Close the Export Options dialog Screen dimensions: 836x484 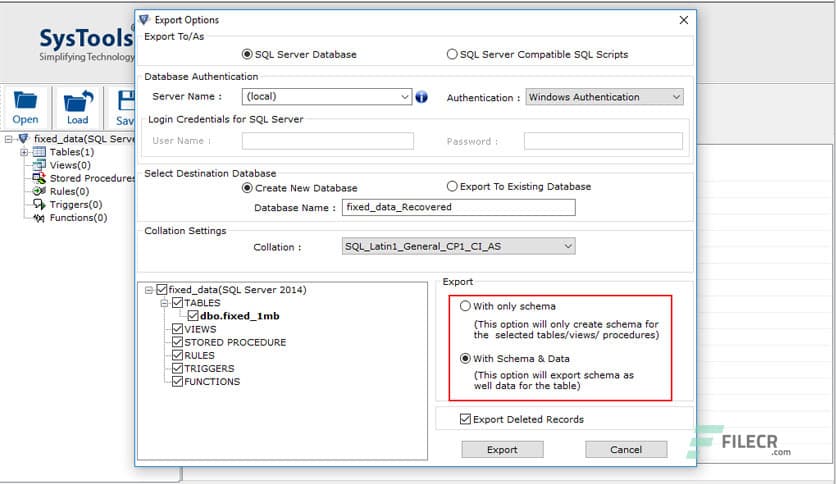684,20
